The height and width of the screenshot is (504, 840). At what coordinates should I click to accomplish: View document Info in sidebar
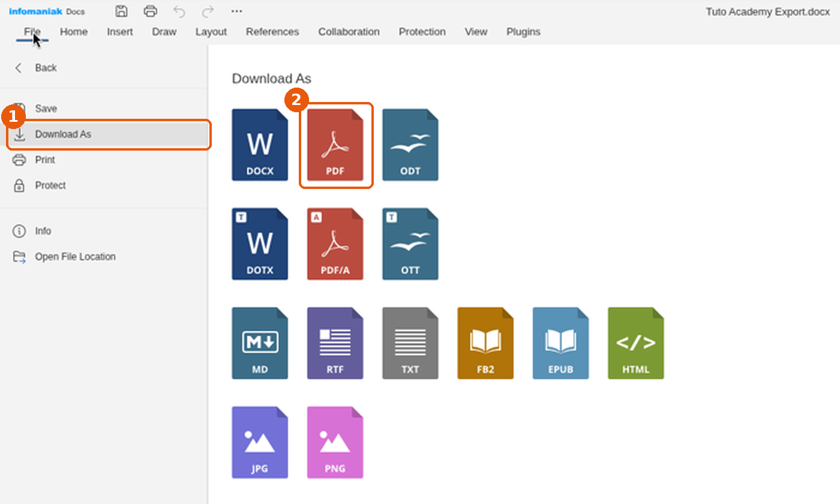tap(104, 231)
